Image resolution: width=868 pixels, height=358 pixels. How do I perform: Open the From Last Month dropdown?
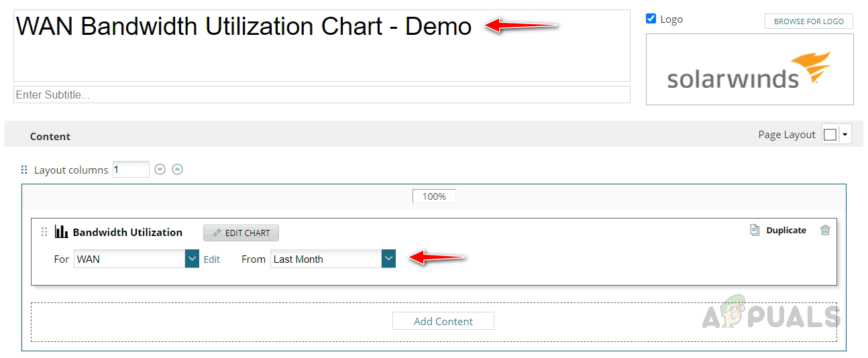point(389,259)
